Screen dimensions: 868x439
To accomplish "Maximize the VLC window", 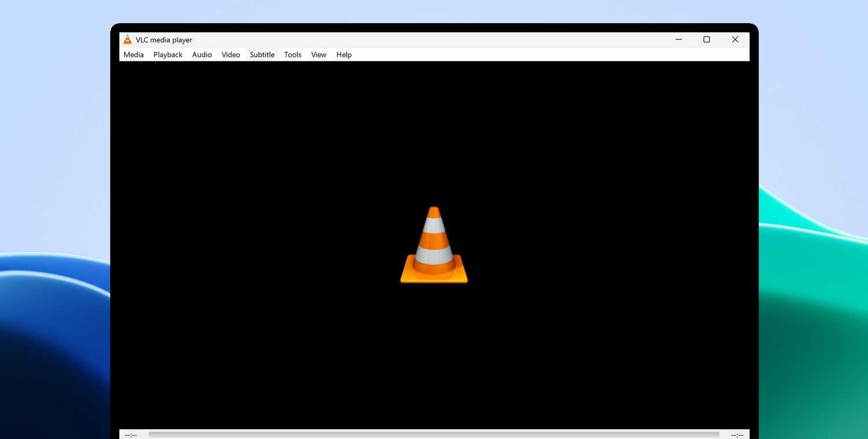I will point(706,39).
